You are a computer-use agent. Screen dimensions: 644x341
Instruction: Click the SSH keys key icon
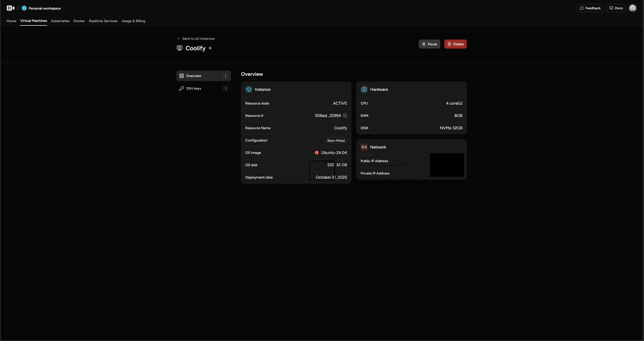(181, 89)
